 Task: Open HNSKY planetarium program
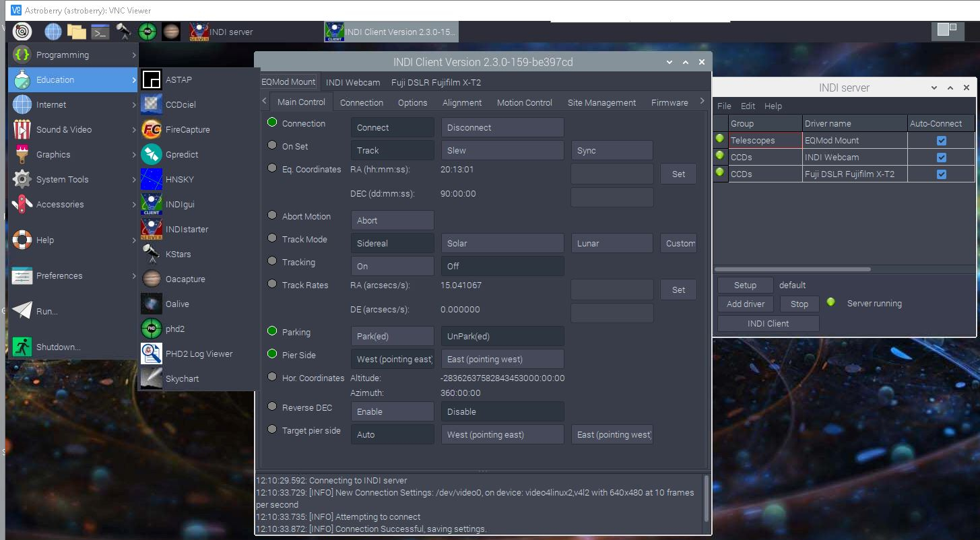[199, 179]
